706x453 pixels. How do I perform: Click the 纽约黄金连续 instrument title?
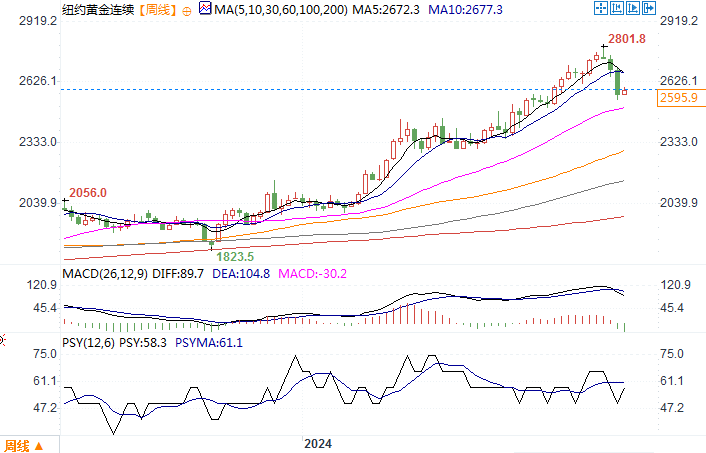click(98, 9)
